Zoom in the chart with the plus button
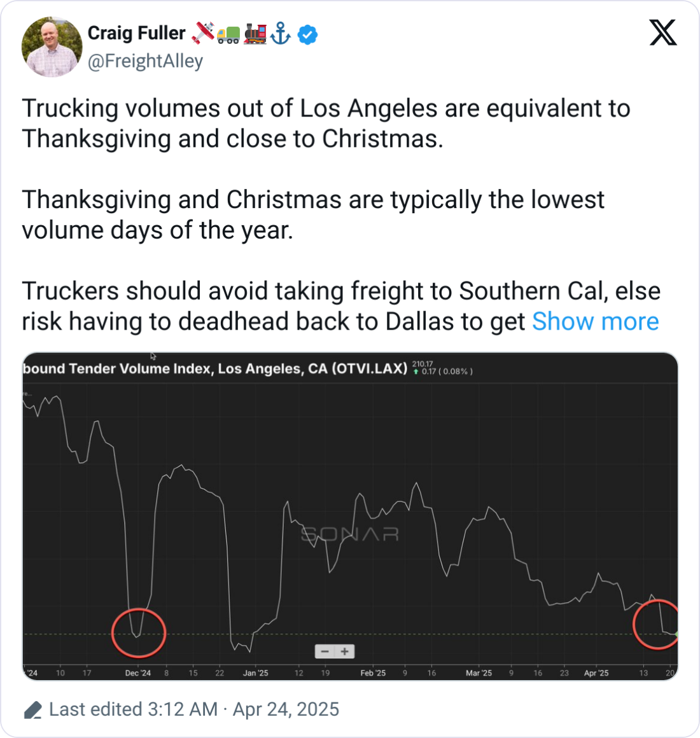Screen dimensions: 700x738 click(345, 651)
